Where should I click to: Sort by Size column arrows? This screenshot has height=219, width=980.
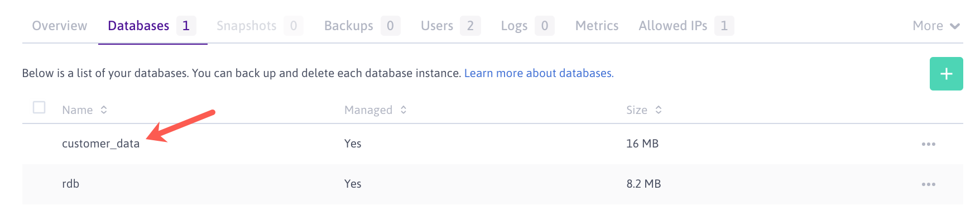[x=659, y=110]
